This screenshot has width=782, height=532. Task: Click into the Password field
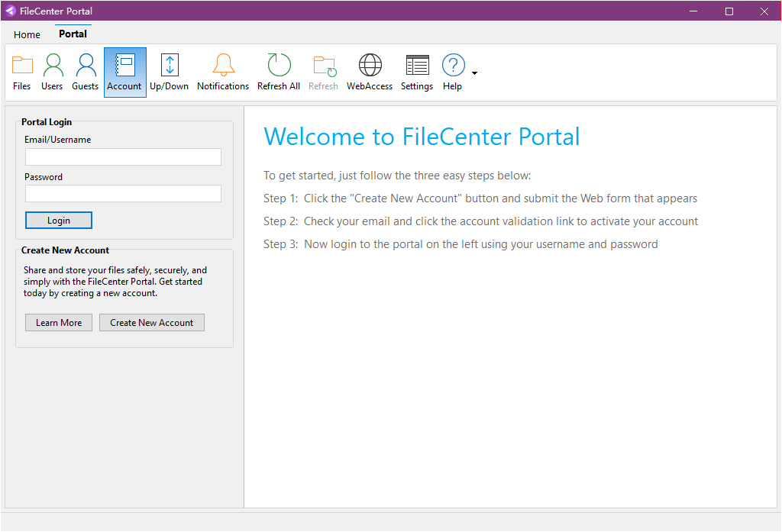click(x=123, y=193)
